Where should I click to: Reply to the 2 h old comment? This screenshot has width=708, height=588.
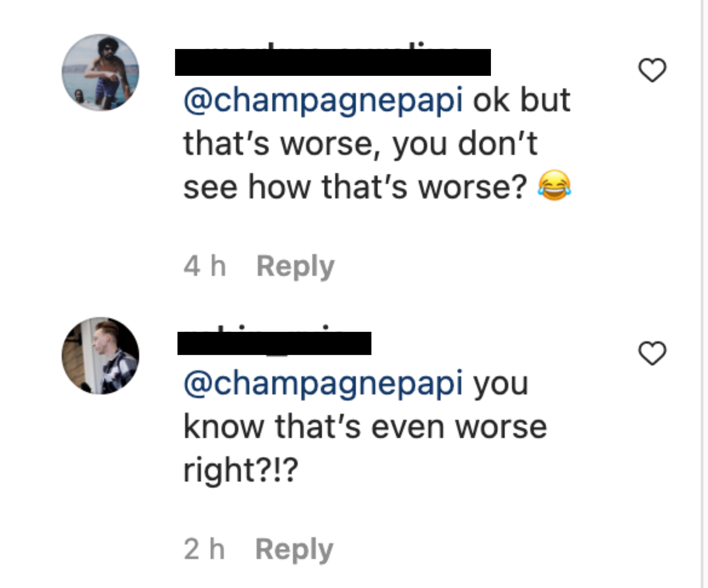coord(294,549)
